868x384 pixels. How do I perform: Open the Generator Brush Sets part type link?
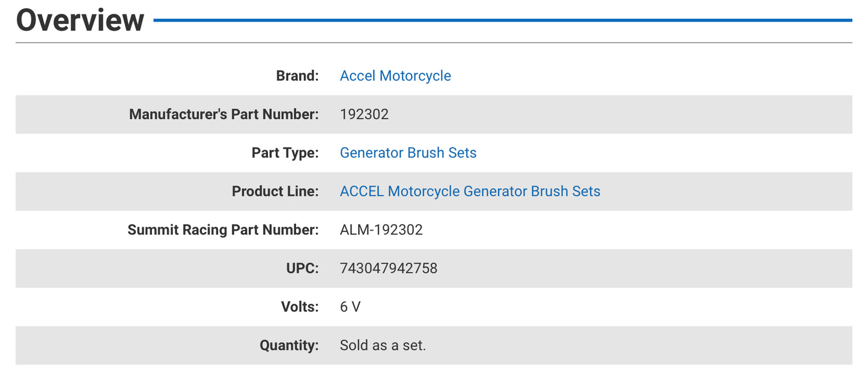(408, 153)
